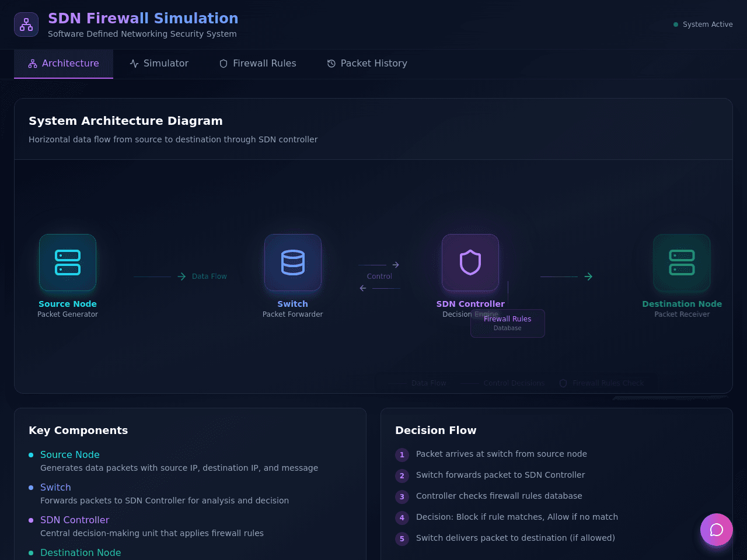The image size is (747, 560).
Task: Click the Control label between arrows
Action: click(379, 276)
